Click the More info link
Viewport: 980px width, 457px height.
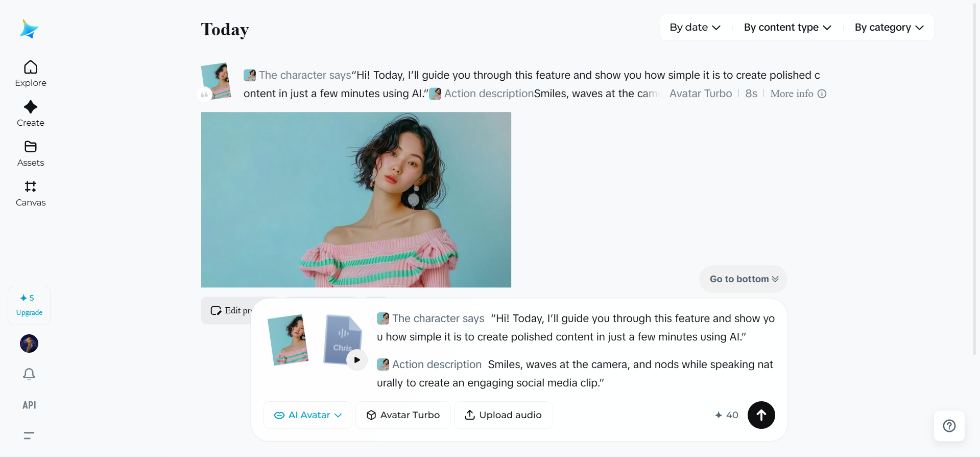tap(798, 94)
